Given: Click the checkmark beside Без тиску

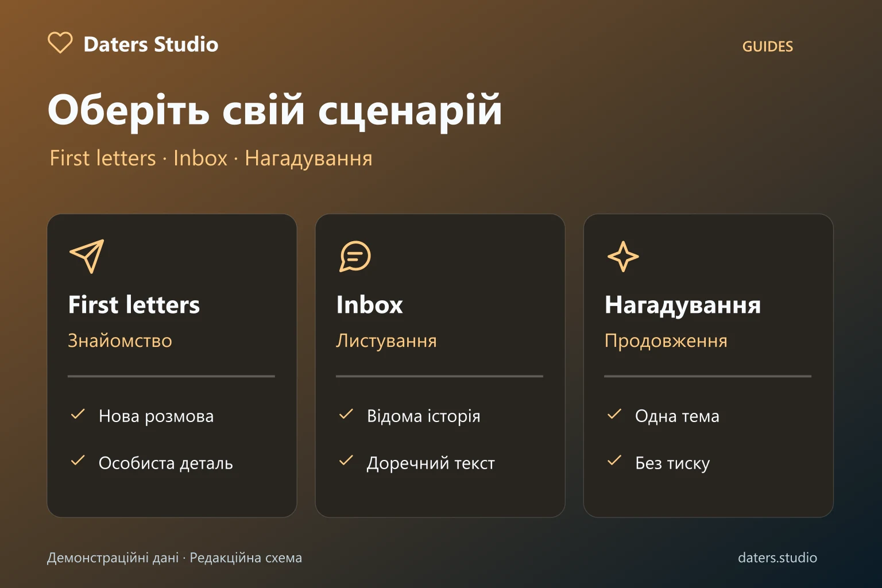Looking at the screenshot, I should [614, 461].
